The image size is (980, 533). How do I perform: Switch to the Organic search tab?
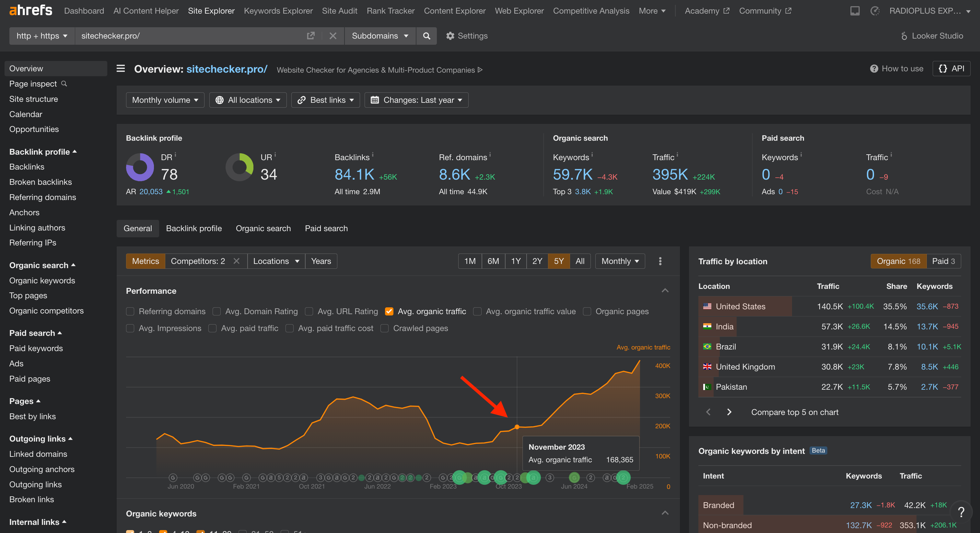[263, 228]
